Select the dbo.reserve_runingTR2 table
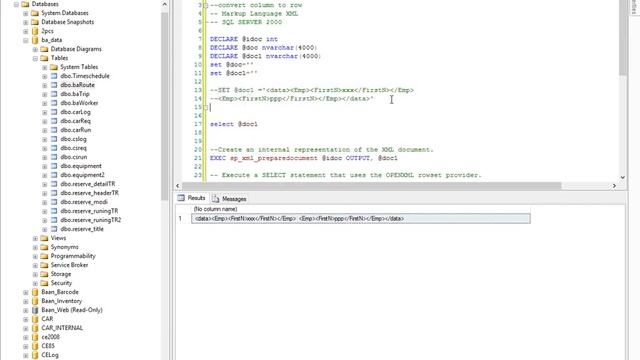The image size is (640, 360). pyautogui.click(x=91, y=220)
